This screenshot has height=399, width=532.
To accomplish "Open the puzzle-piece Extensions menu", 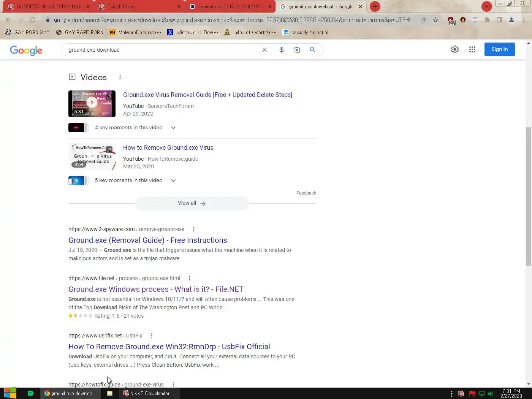I will click(x=487, y=20).
